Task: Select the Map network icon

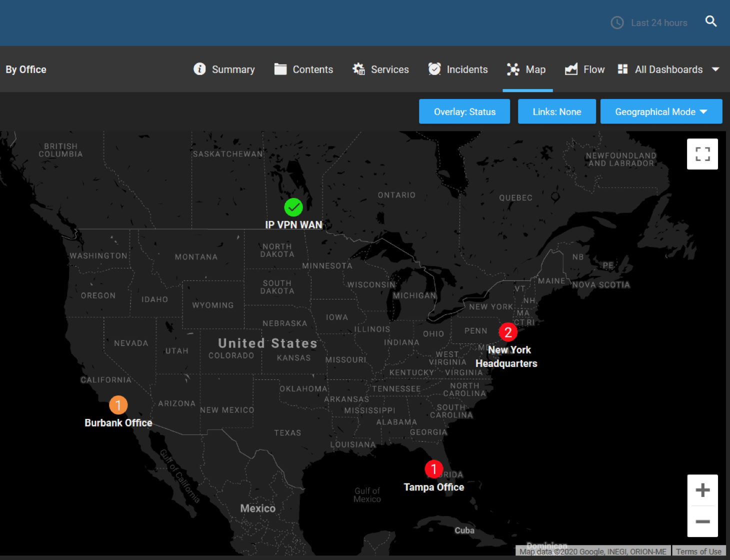Action: (512, 69)
